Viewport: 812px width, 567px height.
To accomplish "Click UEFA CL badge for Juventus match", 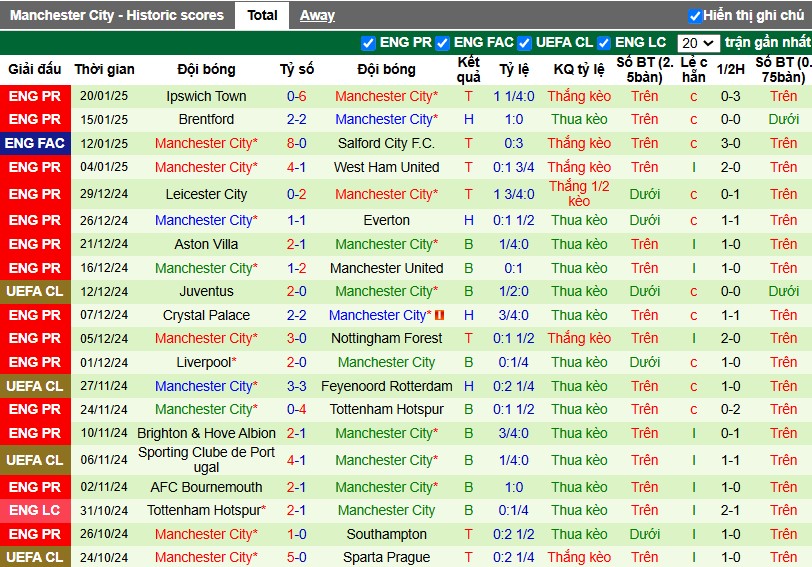I will pyautogui.click(x=35, y=292).
